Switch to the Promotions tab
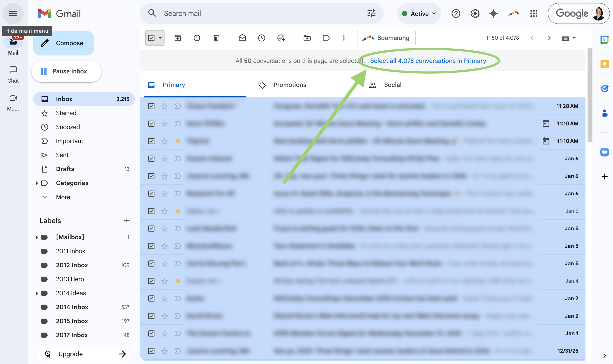 coord(289,85)
